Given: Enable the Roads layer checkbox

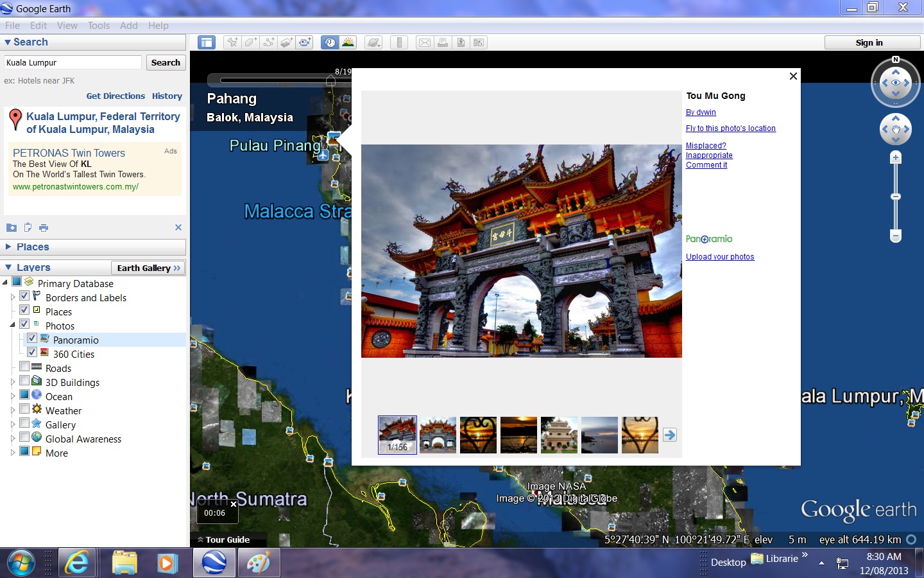Looking at the screenshot, I should tap(24, 366).
